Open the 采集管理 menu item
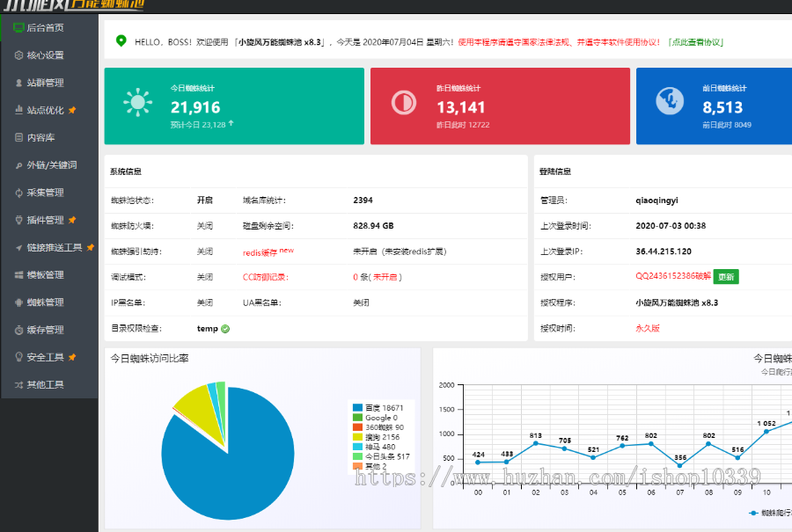 click(x=45, y=193)
